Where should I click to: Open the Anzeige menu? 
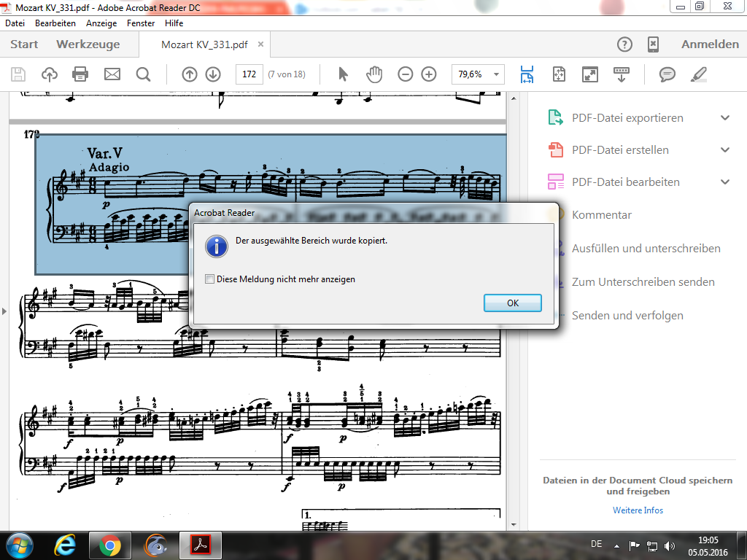pos(101,23)
